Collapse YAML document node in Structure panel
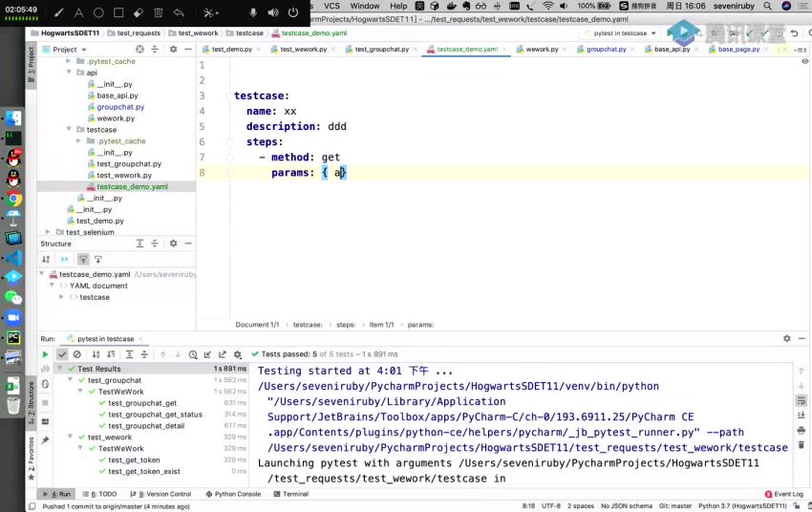812x512 pixels. pos(52,286)
